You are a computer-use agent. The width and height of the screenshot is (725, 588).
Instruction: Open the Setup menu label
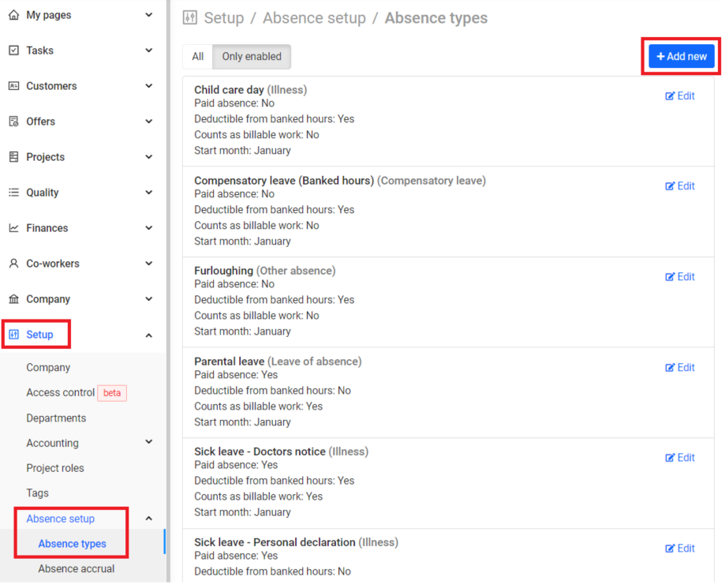point(39,335)
